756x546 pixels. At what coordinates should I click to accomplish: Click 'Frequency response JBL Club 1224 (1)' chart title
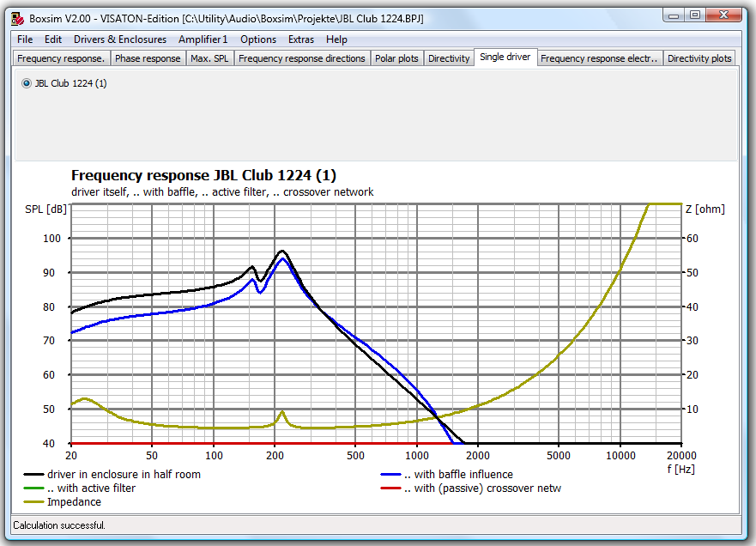pos(203,176)
